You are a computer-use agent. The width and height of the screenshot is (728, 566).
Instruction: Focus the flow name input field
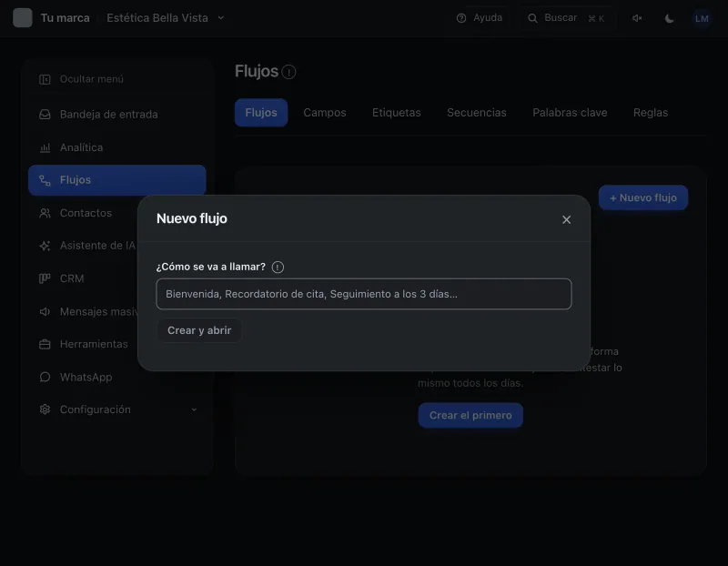point(364,294)
